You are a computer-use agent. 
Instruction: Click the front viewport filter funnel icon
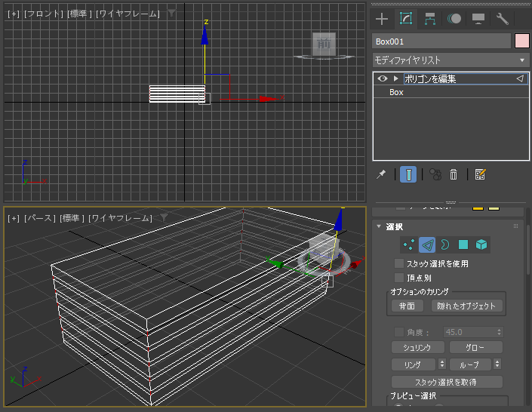click(x=171, y=14)
